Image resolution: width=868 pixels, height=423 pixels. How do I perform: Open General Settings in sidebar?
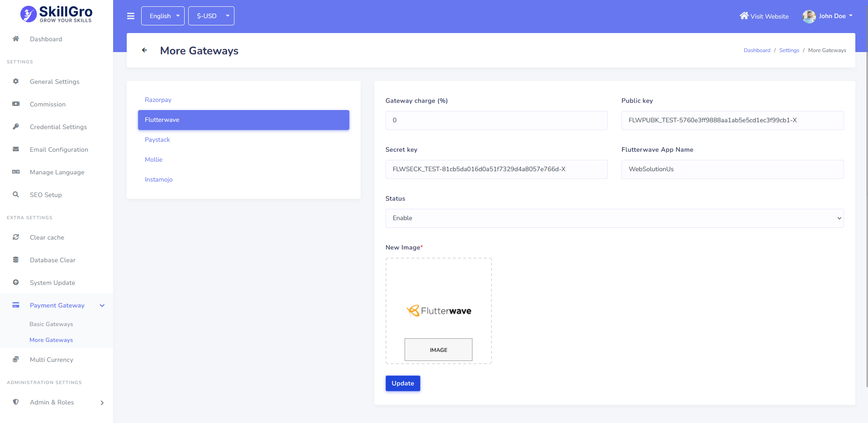click(55, 82)
